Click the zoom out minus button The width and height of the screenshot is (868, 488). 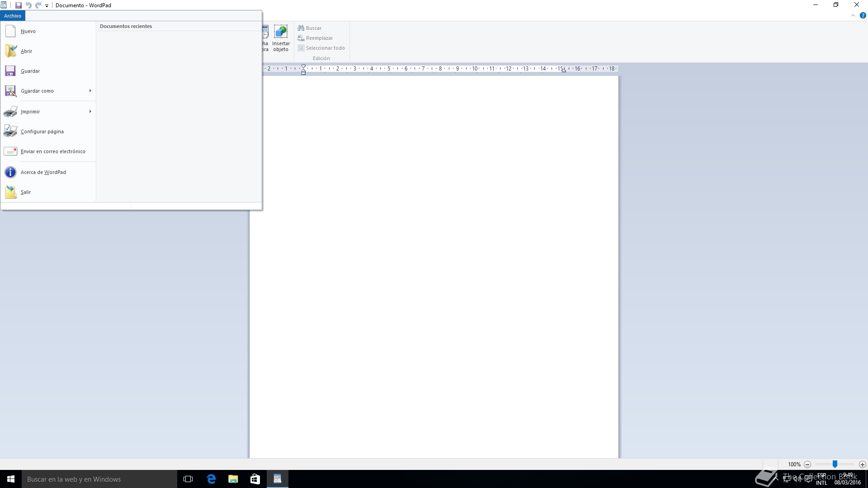[x=807, y=465]
